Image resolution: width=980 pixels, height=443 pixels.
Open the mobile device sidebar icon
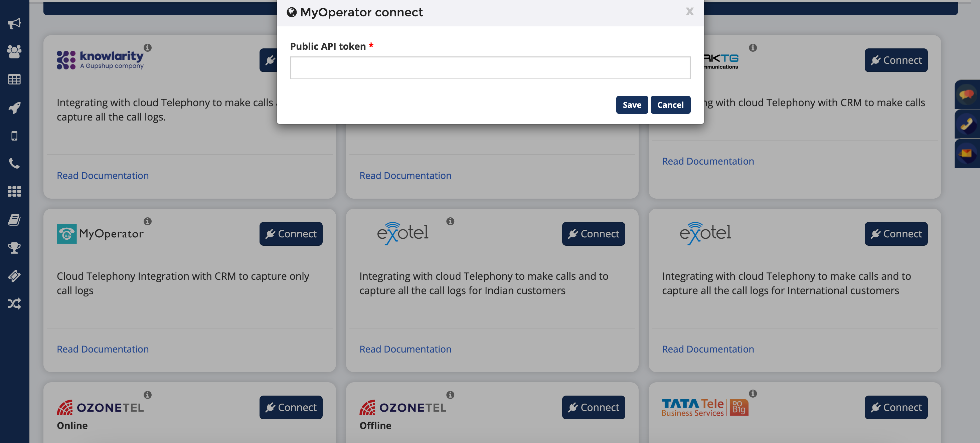click(x=14, y=136)
